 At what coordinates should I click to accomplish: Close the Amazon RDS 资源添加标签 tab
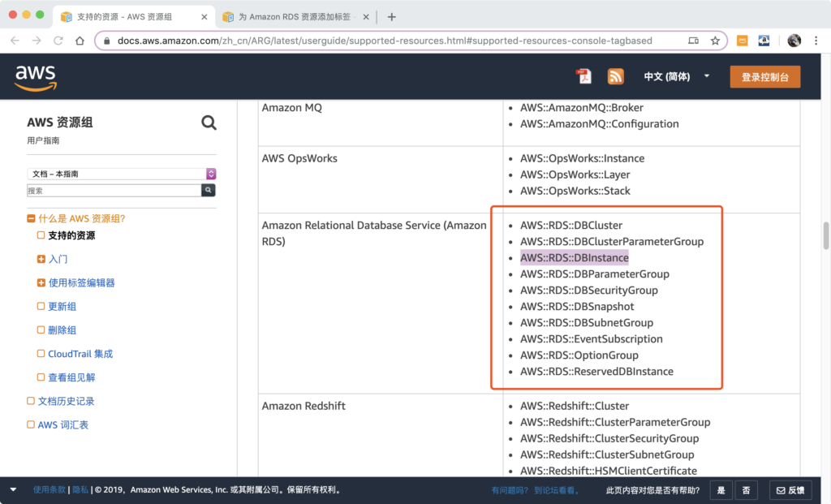pos(366,17)
